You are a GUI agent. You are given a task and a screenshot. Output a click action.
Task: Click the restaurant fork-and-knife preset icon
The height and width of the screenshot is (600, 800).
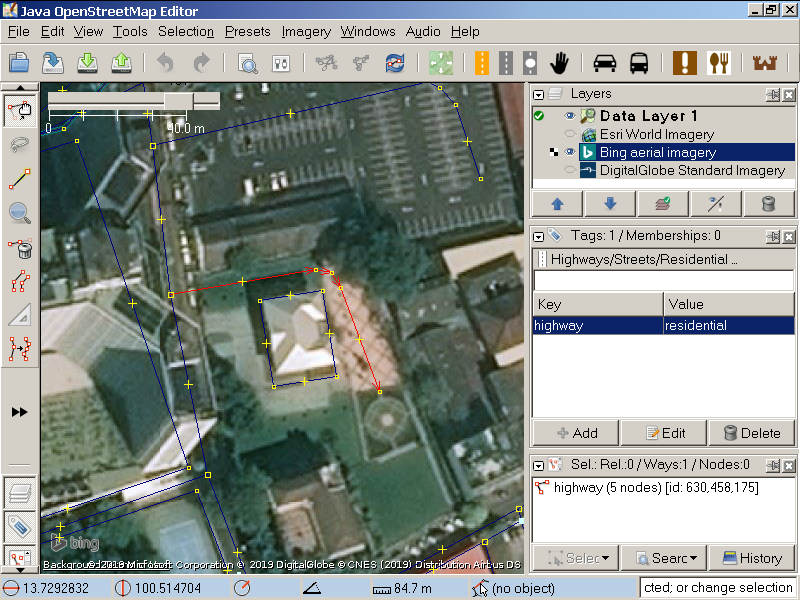click(x=719, y=63)
